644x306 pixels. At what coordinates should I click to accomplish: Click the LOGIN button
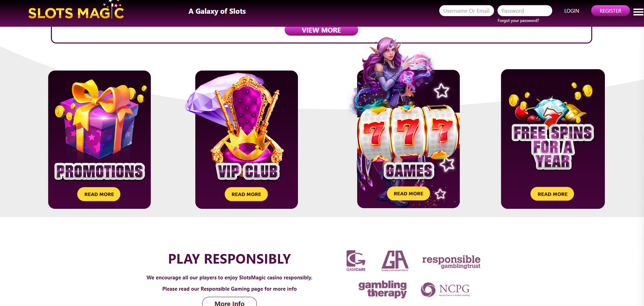click(x=572, y=11)
